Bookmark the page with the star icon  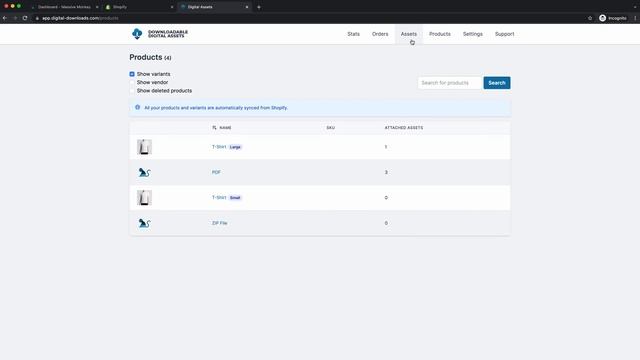point(590,18)
